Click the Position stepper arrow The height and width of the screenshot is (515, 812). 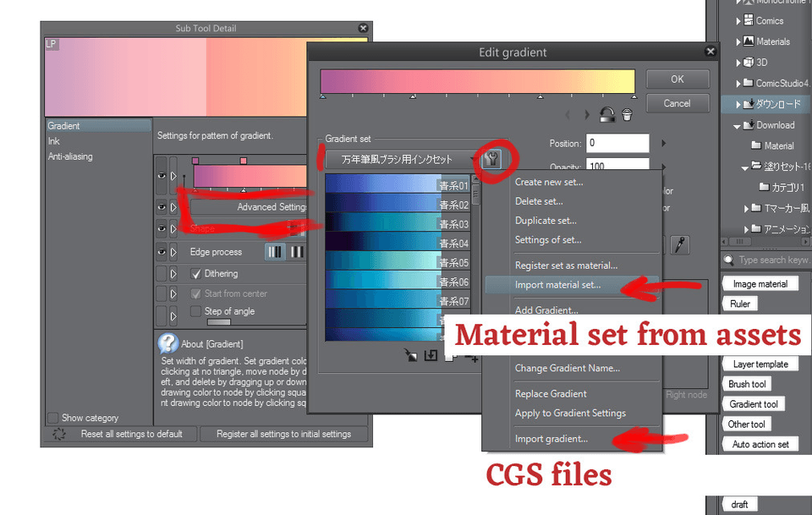click(664, 144)
